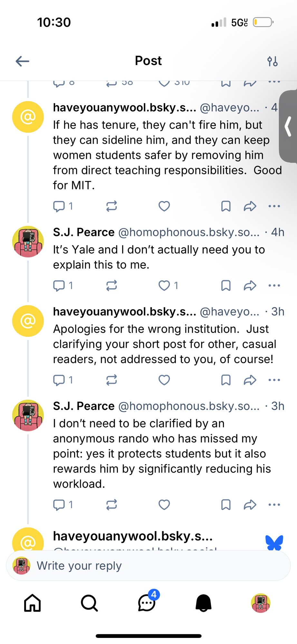This screenshot has width=297, height=644.
Task: Open S.J. Pearce's profile name link
Action: (x=84, y=232)
